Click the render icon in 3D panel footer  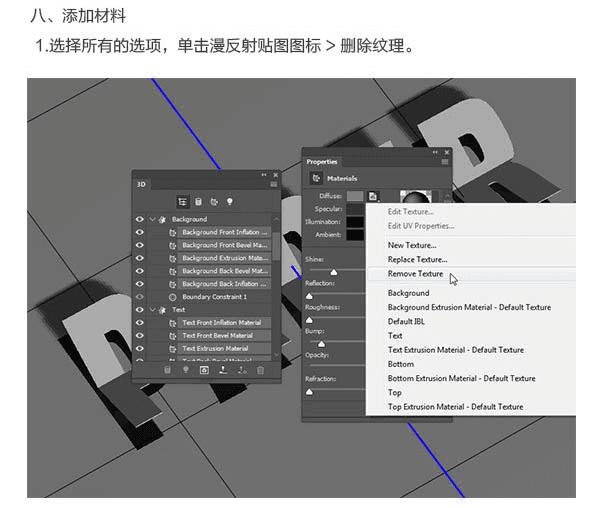[x=204, y=370]
